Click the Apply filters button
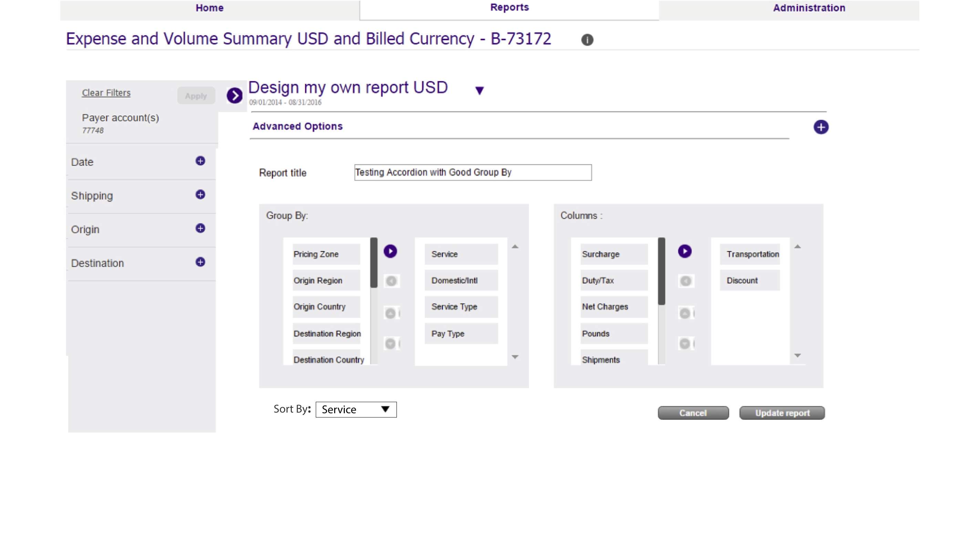This screenshot has height=551, width=980. pyautogui.click(x=196, y=95)
